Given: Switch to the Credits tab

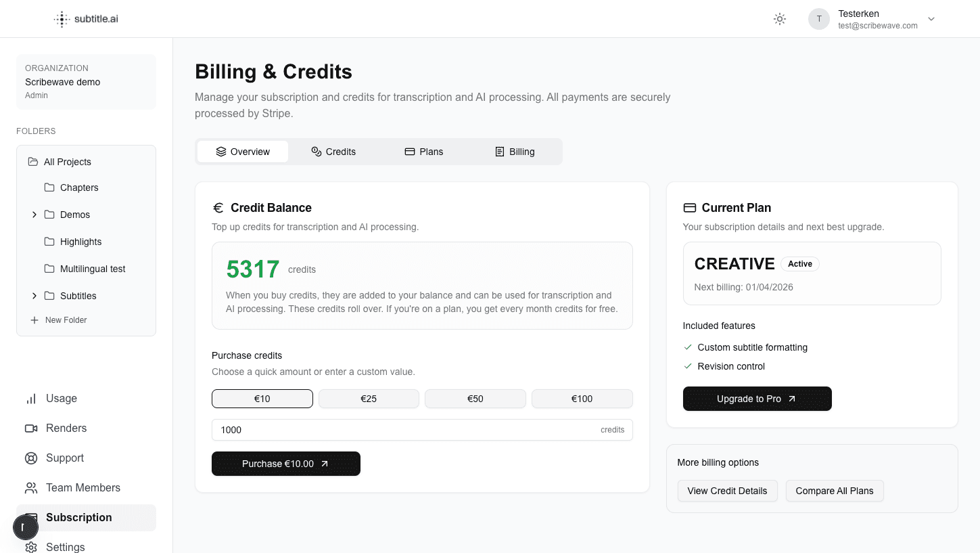Looking at the screenshot, I should tap(333, 151).
